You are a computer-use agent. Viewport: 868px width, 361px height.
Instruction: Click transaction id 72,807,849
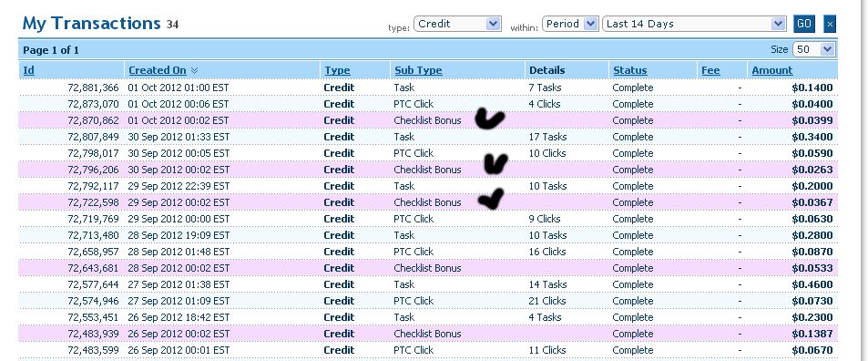click(93, 137)
